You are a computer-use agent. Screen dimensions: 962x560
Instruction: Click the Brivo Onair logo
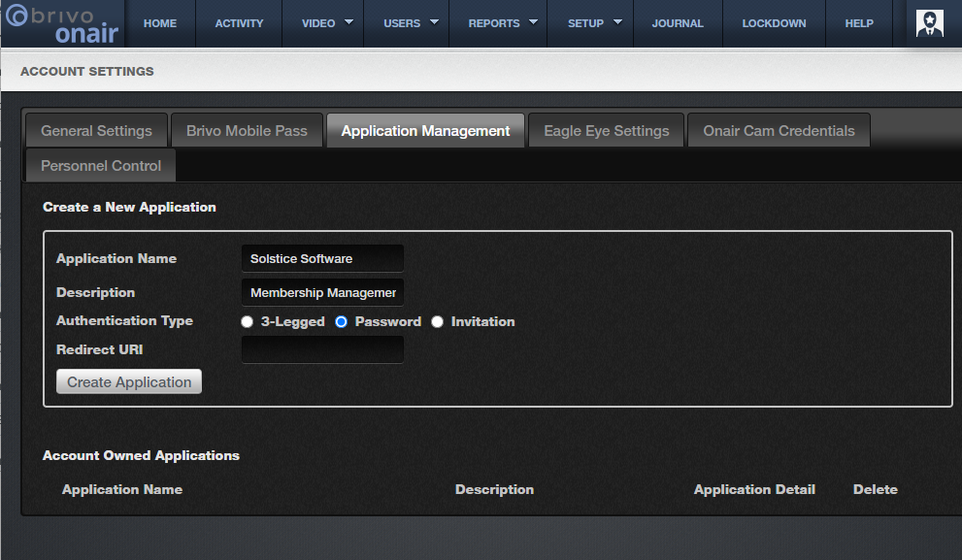coord(62,24)
